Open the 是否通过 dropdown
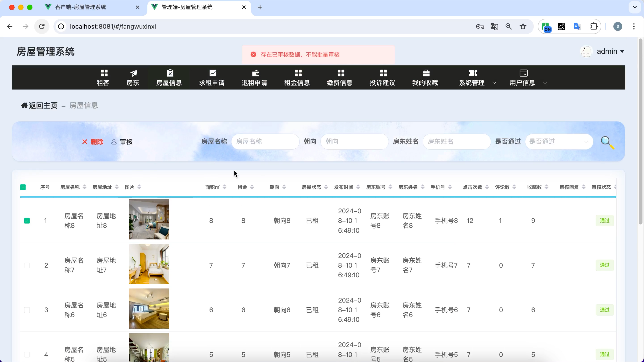Screen dimensions: 644x362 (559, 141)
